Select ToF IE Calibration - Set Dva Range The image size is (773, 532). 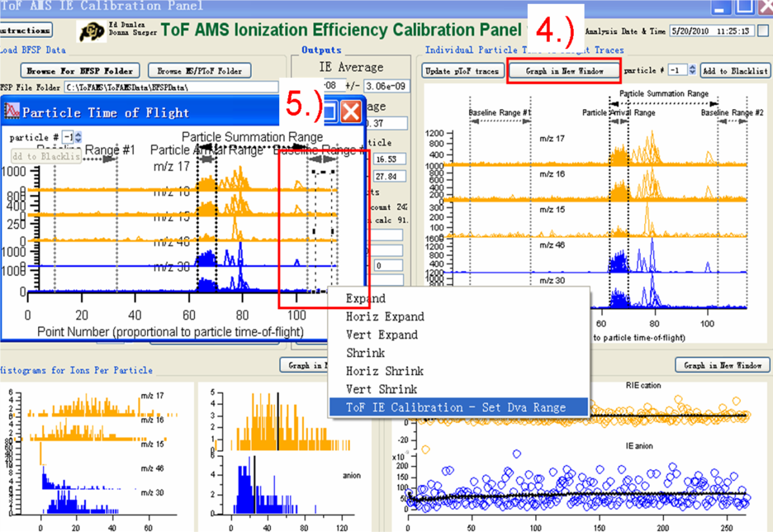point(455,408)
